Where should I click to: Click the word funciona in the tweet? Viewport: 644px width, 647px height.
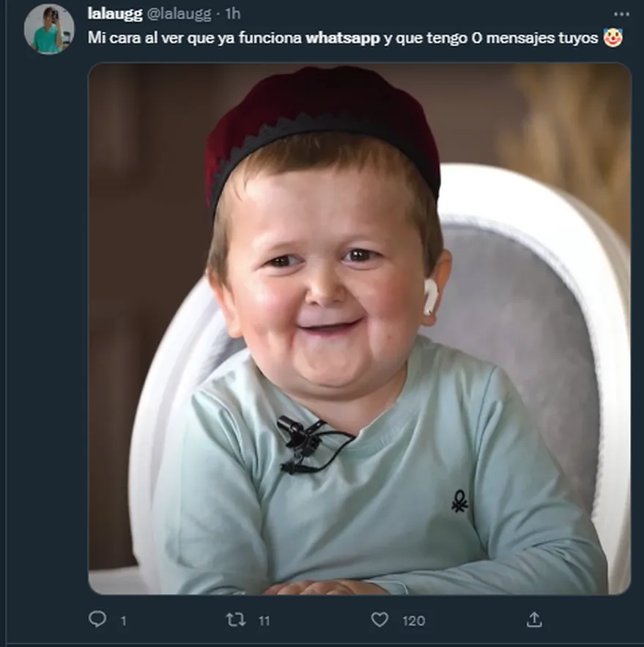coord(270,38)
